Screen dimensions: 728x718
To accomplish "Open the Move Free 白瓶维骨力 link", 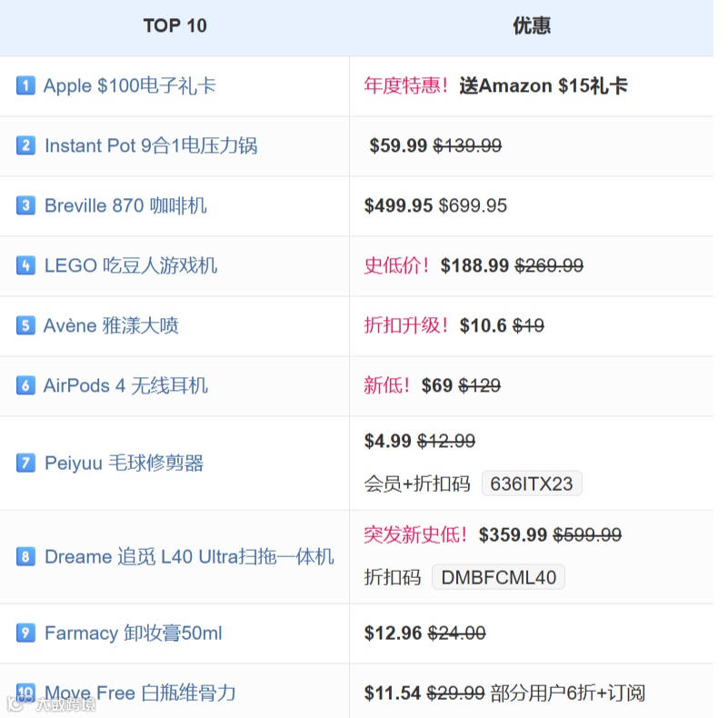I will click(x=140, y=693).
